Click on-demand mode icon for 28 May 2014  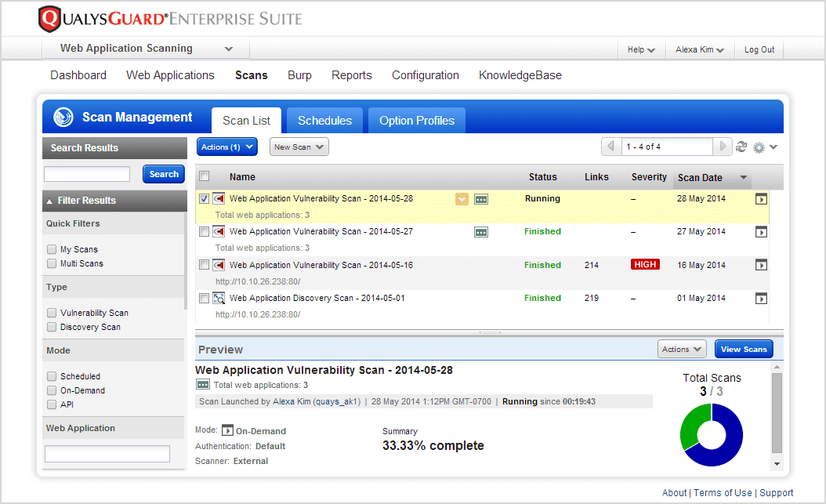(x=761, y=199)
